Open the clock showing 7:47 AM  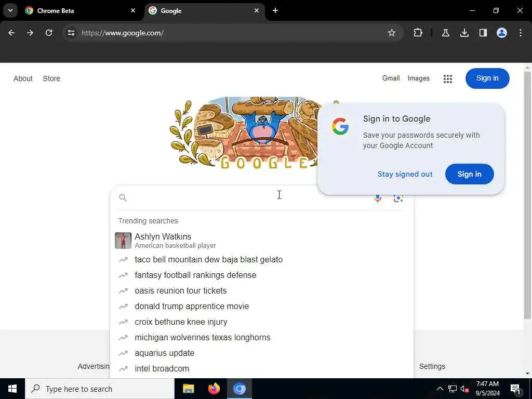pos(487,389)
